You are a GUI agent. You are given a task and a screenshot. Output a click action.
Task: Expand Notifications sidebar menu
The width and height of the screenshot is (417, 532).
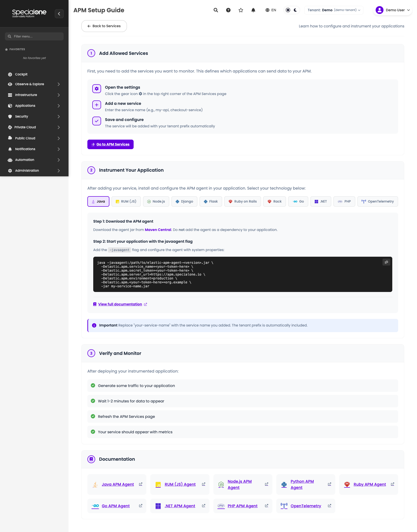pyautogui.click(x=34, y=149)
